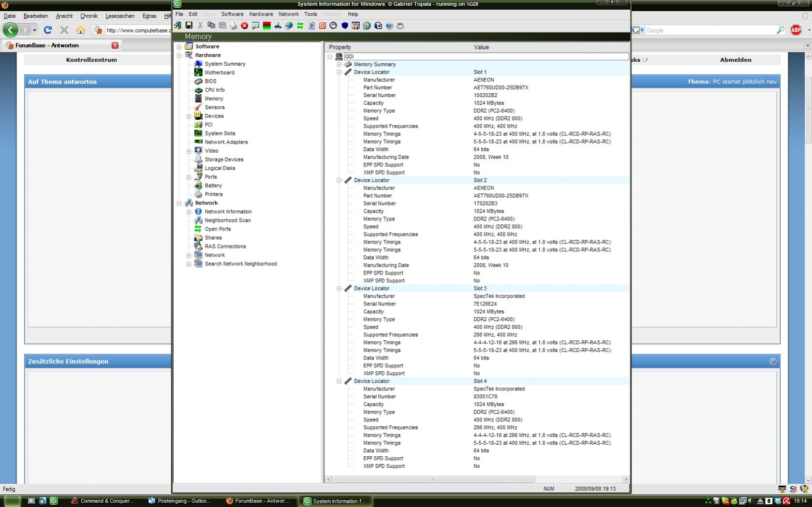Image resolution: width=812 pixels, height=507 pixels.
Task: Open the Hardware menu
Action: tap(261, 14)
